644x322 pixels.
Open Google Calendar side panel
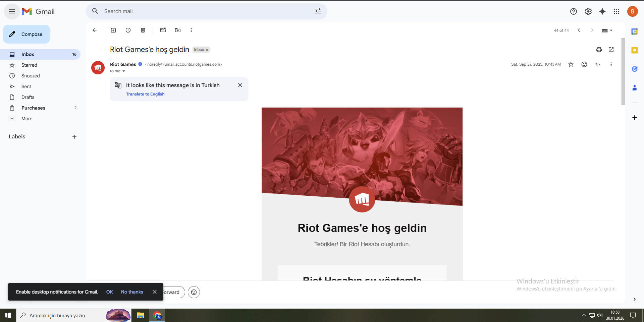pos(635,31)
